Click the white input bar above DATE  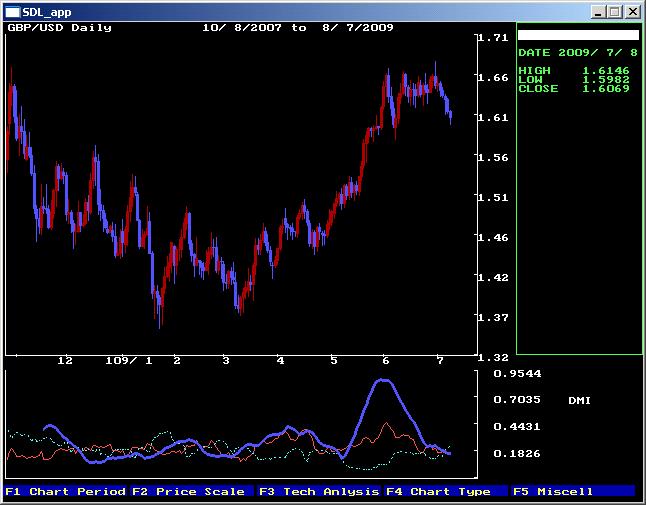[x=578, y=35]
